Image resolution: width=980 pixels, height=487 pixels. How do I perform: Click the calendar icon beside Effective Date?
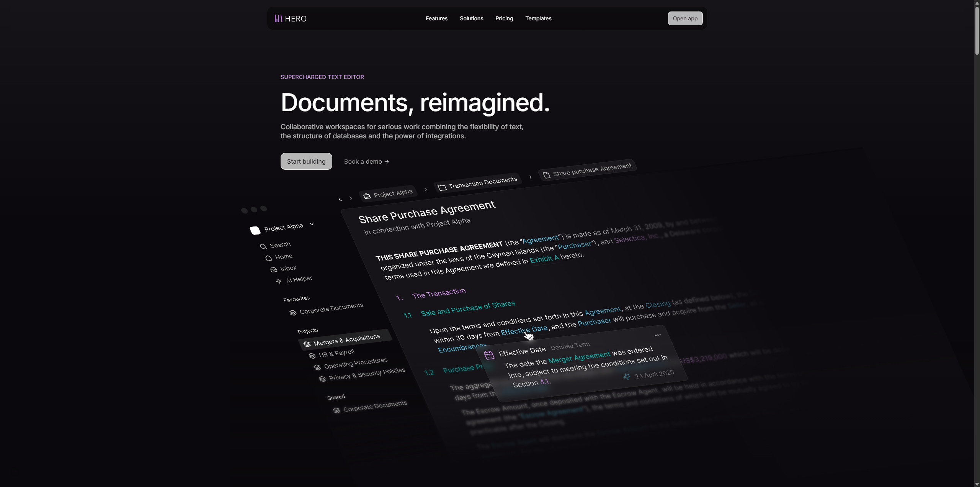[x=489, y=355]
